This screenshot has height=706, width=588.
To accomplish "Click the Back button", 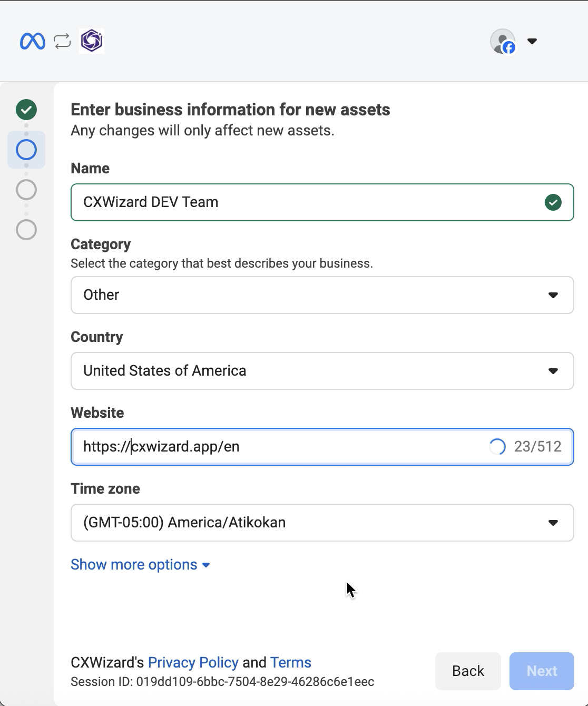I will (x=468, y=671).
